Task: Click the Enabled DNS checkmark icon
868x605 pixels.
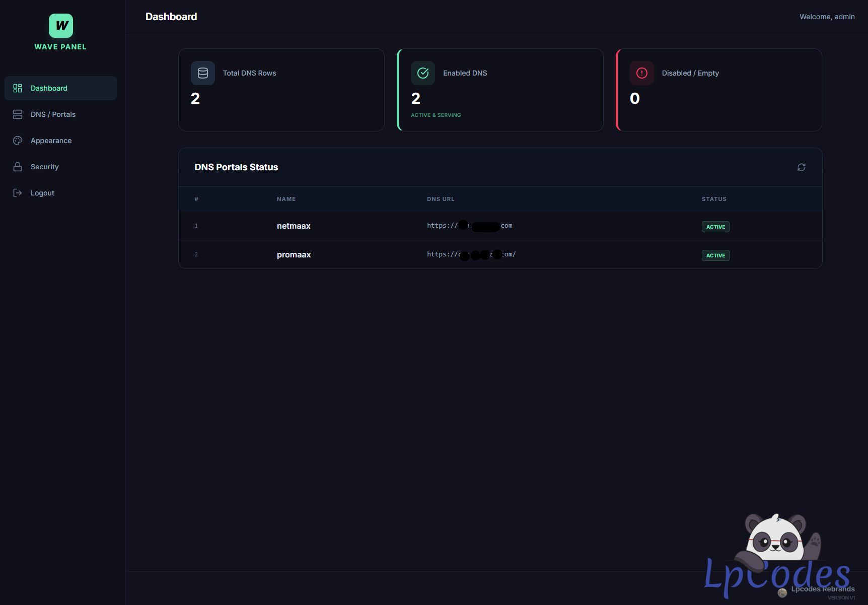Action: pyautogui.click(x=423, y=73)
